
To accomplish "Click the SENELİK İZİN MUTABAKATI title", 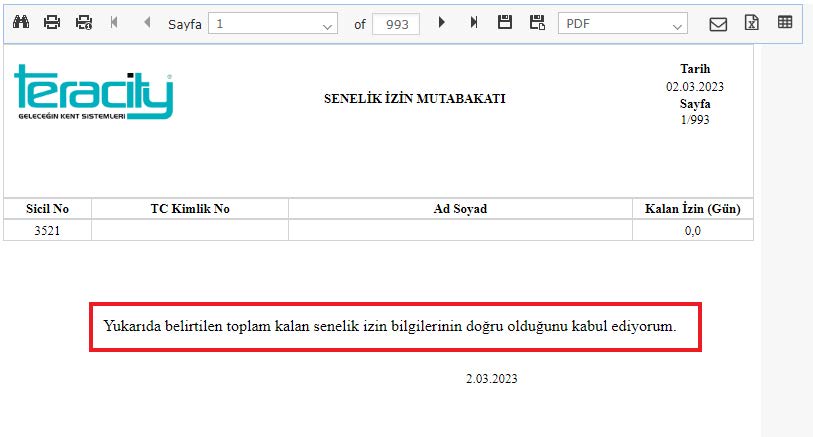I will [415, 98].
